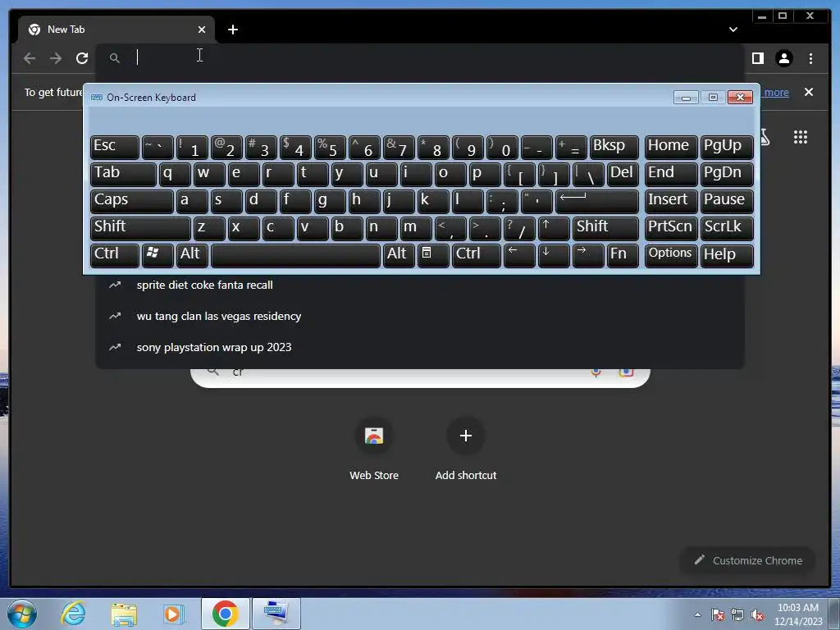This screenshot has height=630, width=840.
Task: Click the End key
Action: (x=671, y=174)
